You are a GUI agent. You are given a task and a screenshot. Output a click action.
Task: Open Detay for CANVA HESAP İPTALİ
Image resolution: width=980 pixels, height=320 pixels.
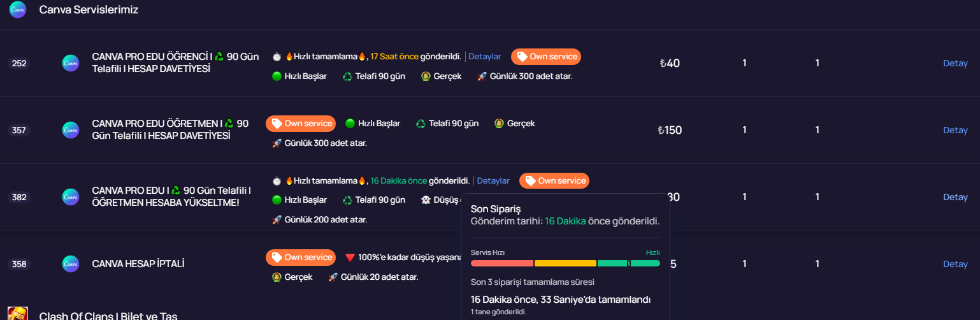click(x=955, y=264)
